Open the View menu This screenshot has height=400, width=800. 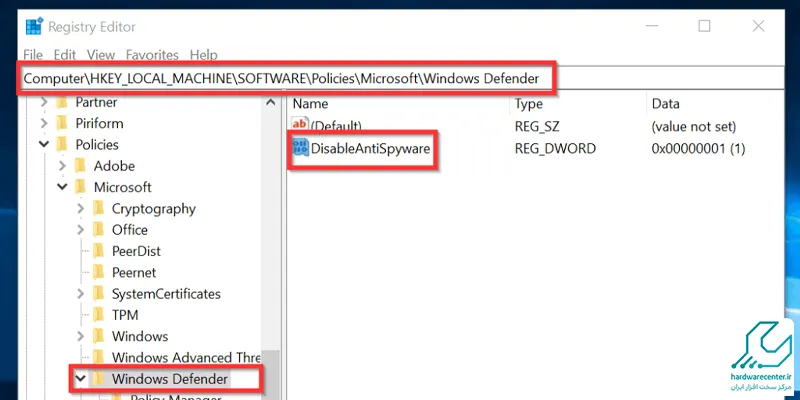(x=101, y=55)
